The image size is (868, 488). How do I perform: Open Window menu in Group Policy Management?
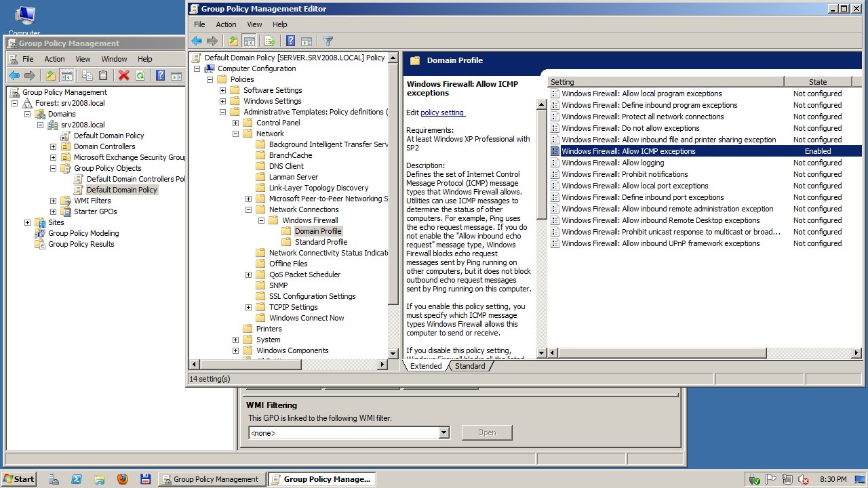114,59
